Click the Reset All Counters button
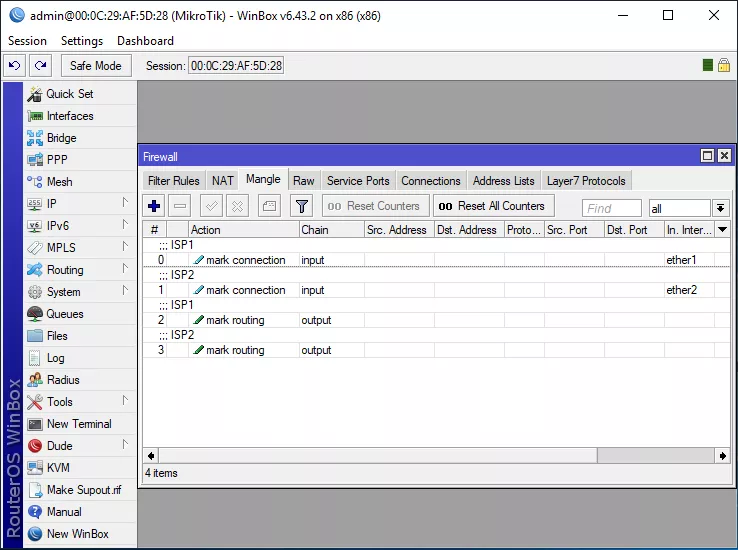This screenshot has width=738, height=550. [494, 206]
